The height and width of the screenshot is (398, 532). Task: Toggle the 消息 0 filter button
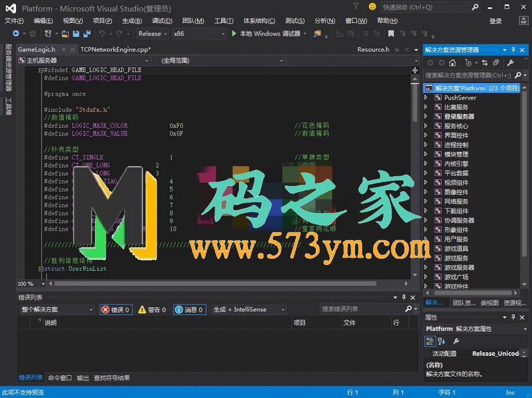190,310
